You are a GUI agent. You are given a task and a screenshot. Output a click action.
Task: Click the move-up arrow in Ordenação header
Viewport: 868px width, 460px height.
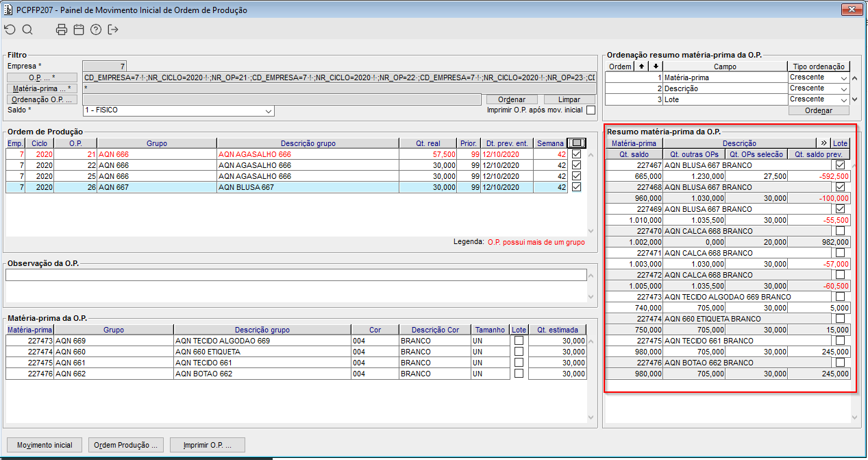tap(641, 66)
